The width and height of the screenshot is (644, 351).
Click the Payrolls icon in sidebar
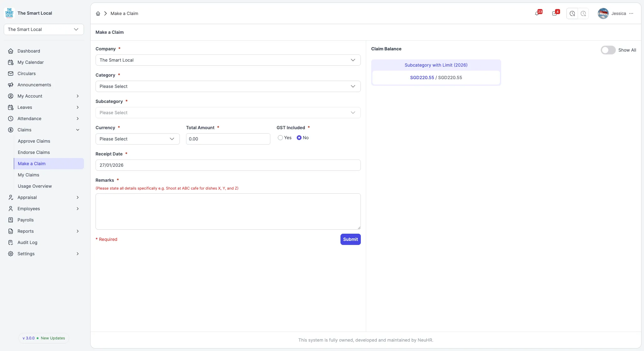tap(11, 220)
